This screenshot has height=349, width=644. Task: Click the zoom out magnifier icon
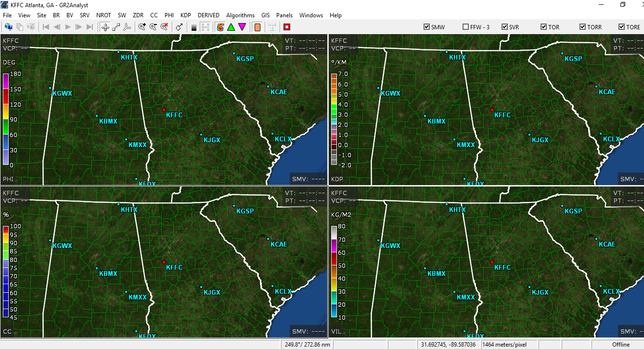[x=153, y=27]
